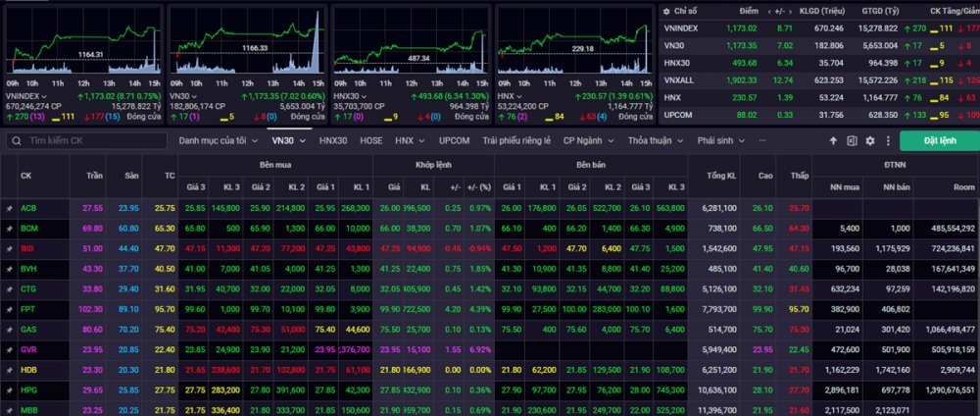
Task: Open the price board settings gear
Action: pos(870,140)
